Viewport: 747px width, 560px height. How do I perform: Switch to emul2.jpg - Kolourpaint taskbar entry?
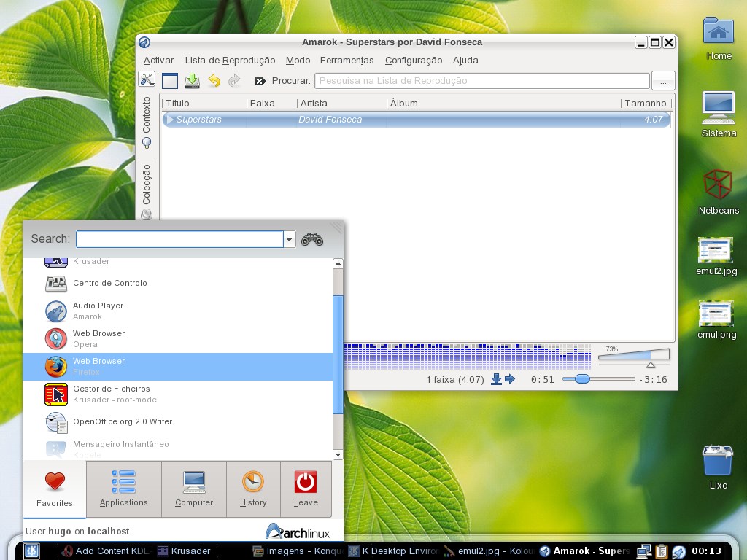point(489,551)
